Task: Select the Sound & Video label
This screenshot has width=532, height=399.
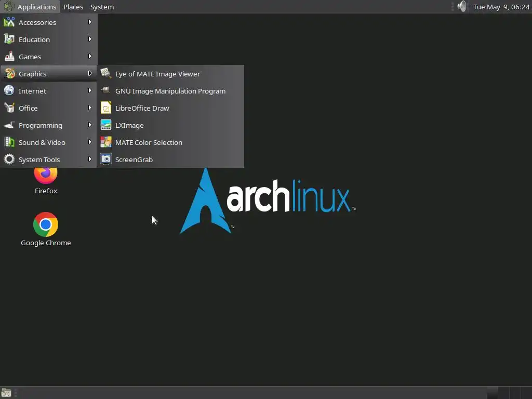Action: pyautogui.click(x=42, y=142)
